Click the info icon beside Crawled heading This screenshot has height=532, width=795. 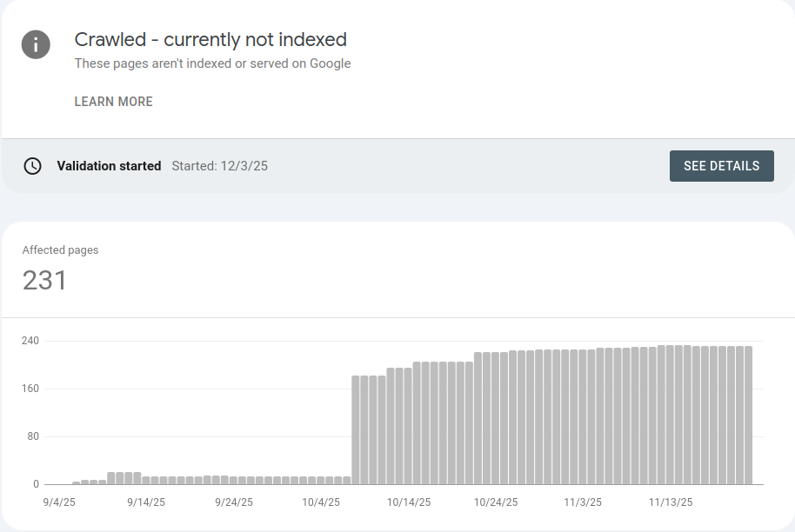pos(36,44)
